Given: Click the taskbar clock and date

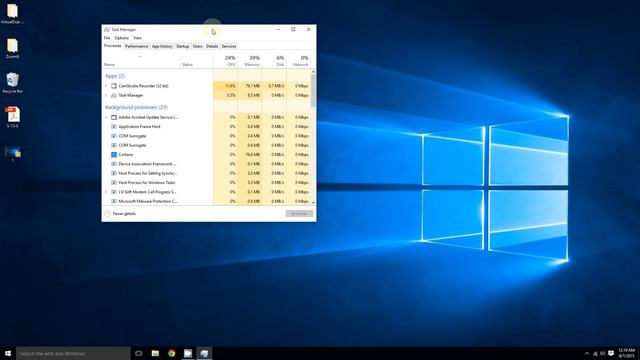Looking at the screenshot, I should [627, 353].
